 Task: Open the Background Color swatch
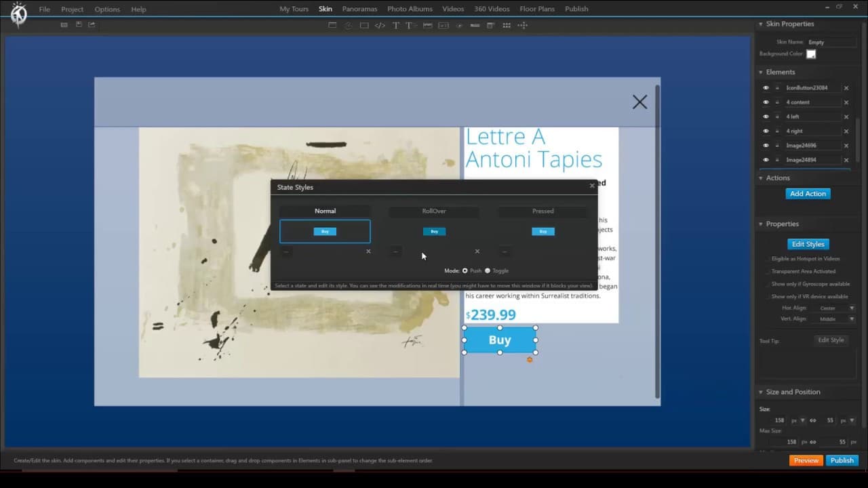pos(811,54)
